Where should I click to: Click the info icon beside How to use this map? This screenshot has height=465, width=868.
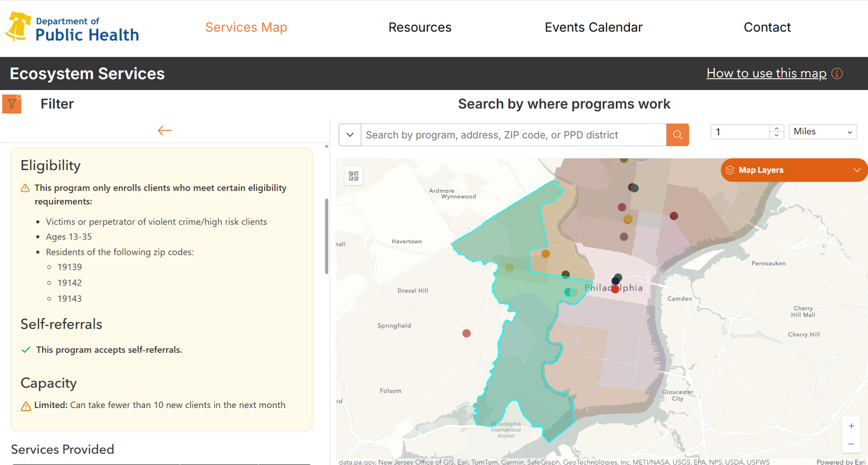point(837,74)
